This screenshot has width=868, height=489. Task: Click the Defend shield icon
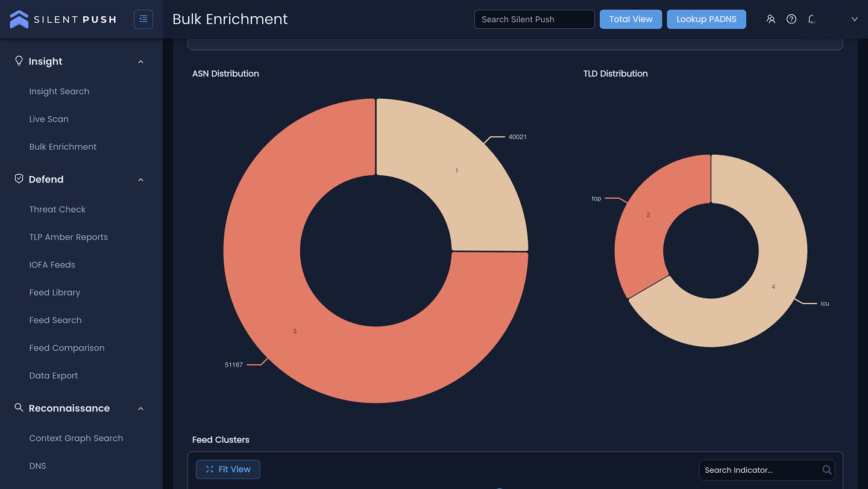(19, 179)
